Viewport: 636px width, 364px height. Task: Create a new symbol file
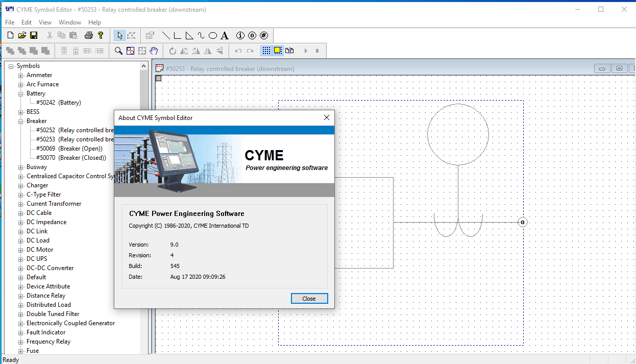click(x=10, y=35)
